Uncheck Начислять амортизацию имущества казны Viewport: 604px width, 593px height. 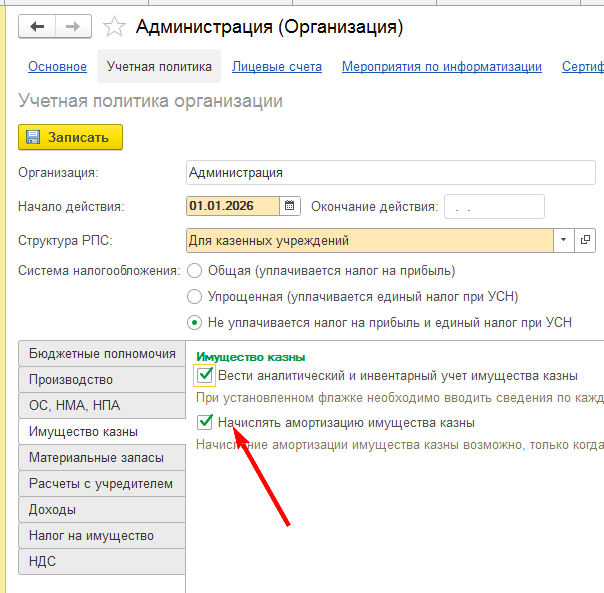click(x=205, y=422)
